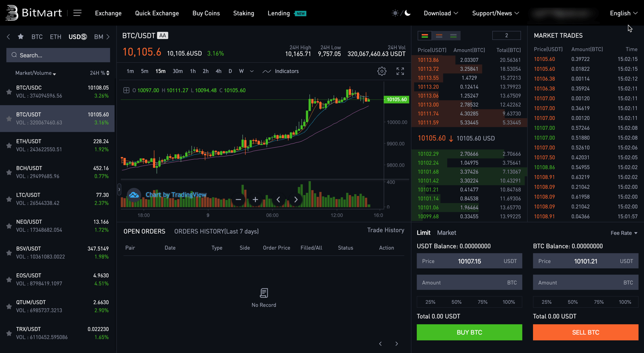Screen dimensions: 644x353
Task: Favorite the QTUM/USDT pair star
Action: (9, 306)
